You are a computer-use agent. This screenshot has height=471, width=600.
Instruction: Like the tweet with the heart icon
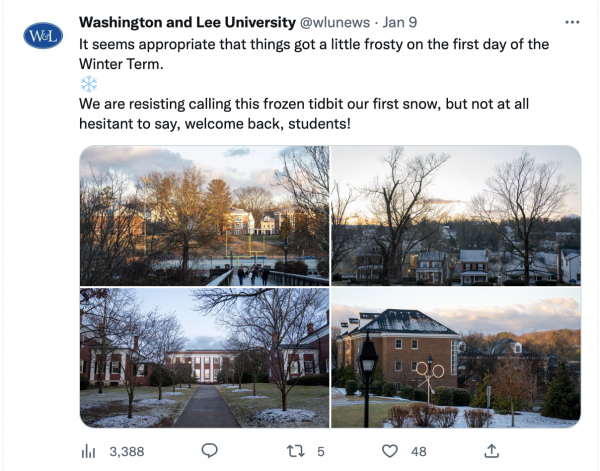(390, 451)
